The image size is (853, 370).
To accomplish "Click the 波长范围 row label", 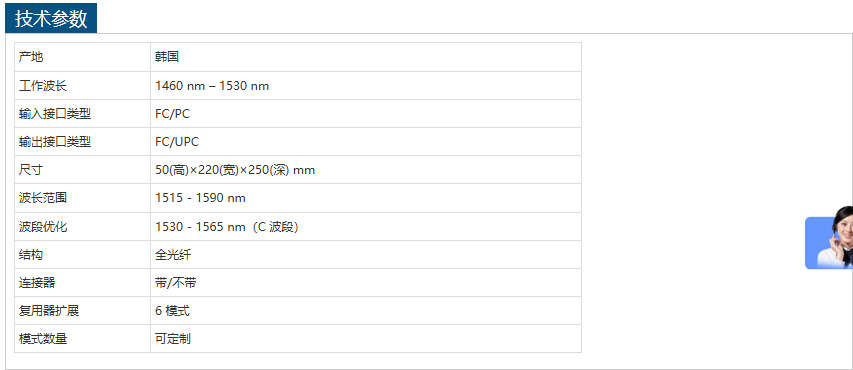I will (43, 199).
